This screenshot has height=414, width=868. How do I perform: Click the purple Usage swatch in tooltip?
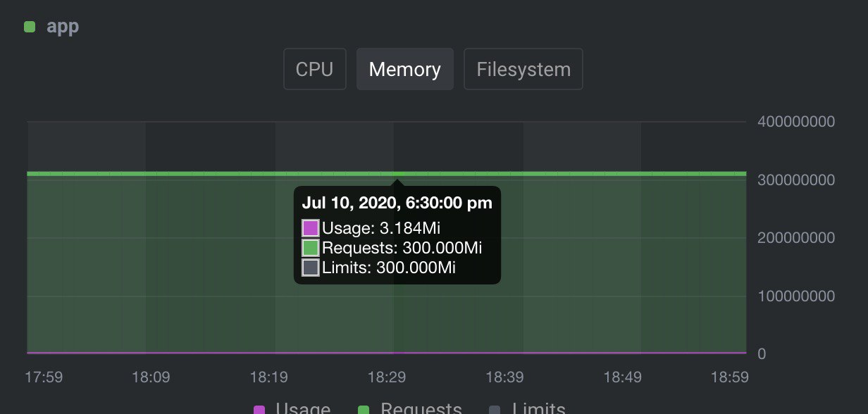[311, 228]
